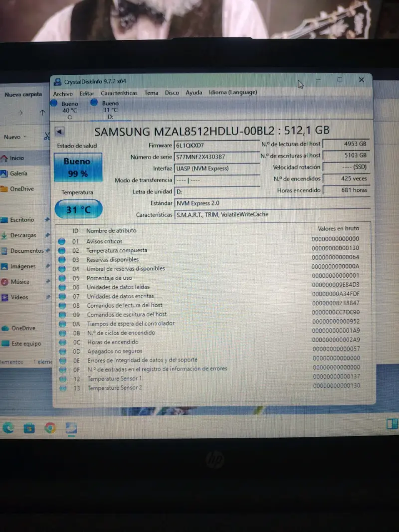Open Microsoft Store from the taskbar
This screenshot has height=532, width=399.
pyautogui.click(x=29, y=428)
